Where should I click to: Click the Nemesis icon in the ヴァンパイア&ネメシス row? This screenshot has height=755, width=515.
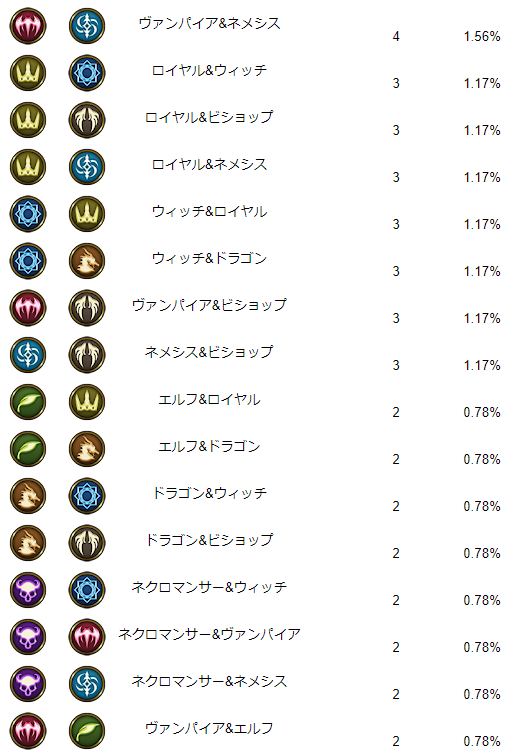(87, 26)
